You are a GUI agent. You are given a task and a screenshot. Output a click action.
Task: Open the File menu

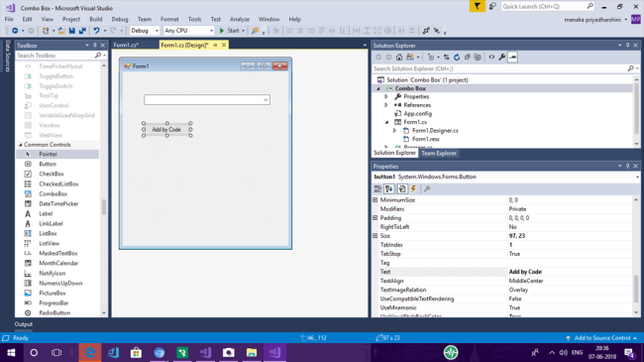pos(9,19)
